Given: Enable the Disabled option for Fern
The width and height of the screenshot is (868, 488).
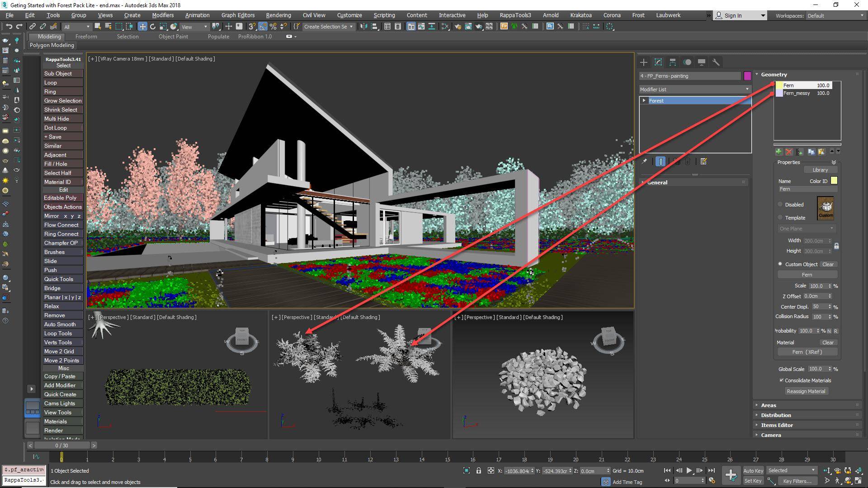Looking at the screenshot, I should click(x=780, y=204).
